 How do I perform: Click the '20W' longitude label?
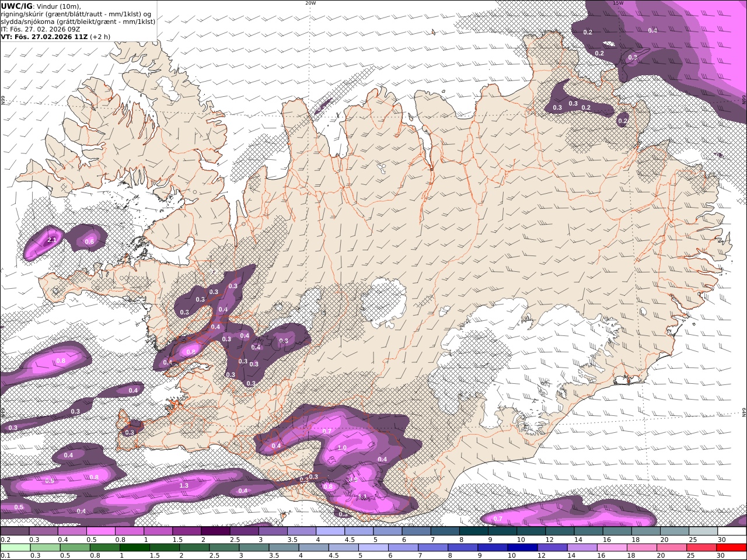pyautogui.click(x=310, y=3)
